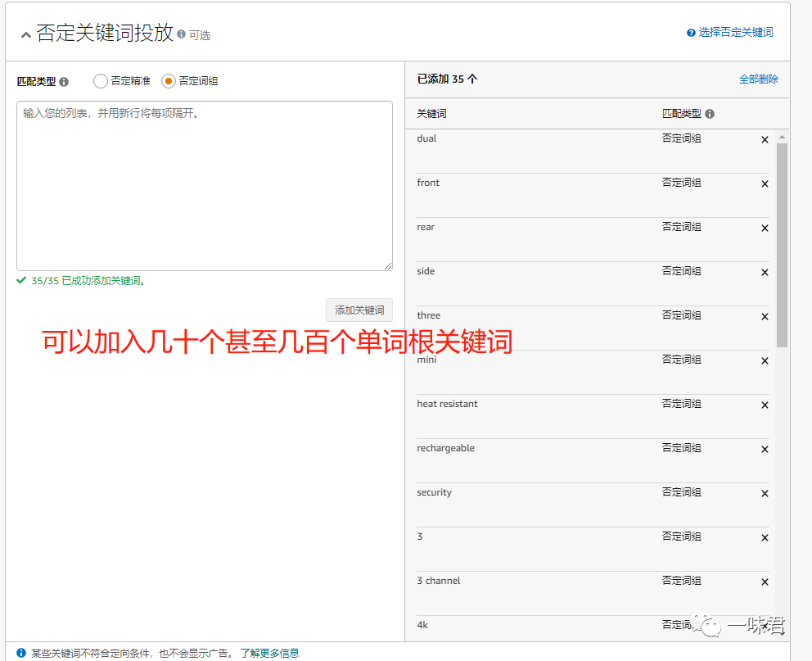Viewport: 812px width, 661px height.
Task: Click the '3 channel' keyword text
Action: click(x=439, y=581)
